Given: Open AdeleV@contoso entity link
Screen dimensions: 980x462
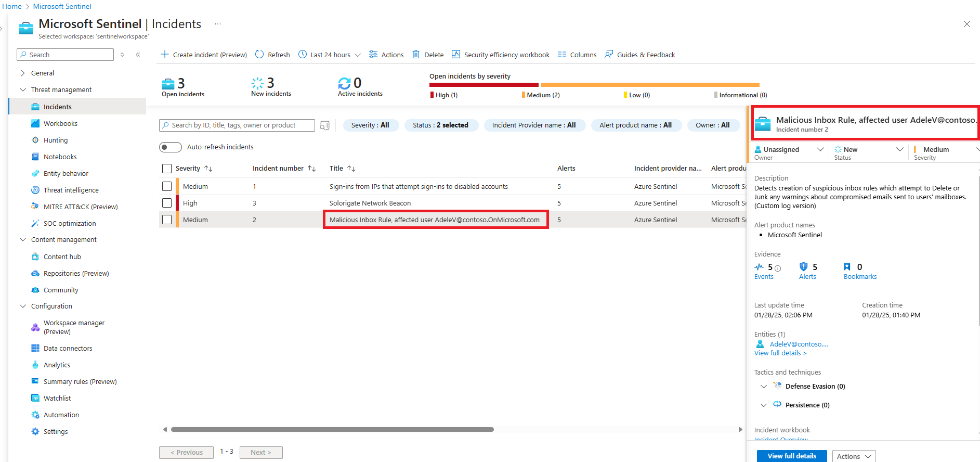Looking at the screenshot, I should click(x=799, y=344).
